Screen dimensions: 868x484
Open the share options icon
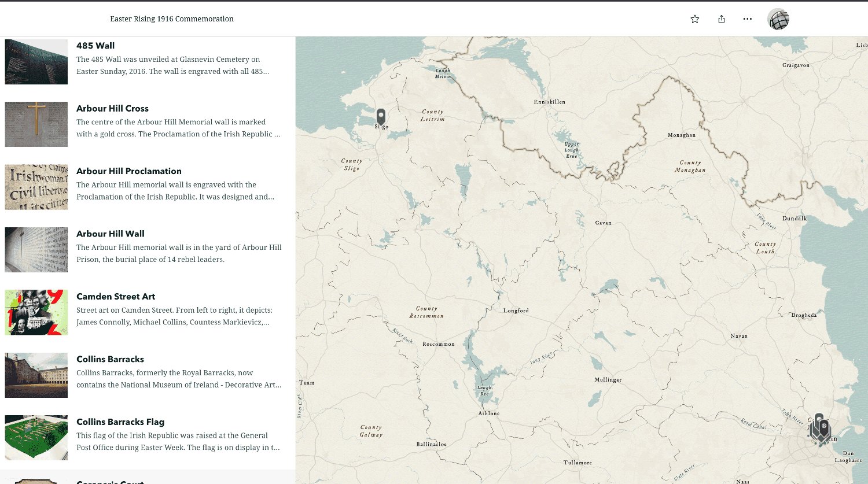coord(721,19)
